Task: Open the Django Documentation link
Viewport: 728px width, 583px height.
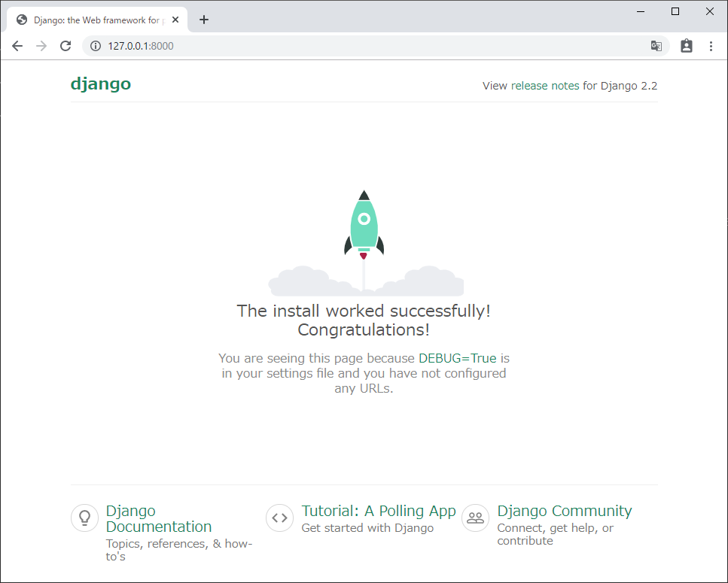Action: [x=159, y=518]
